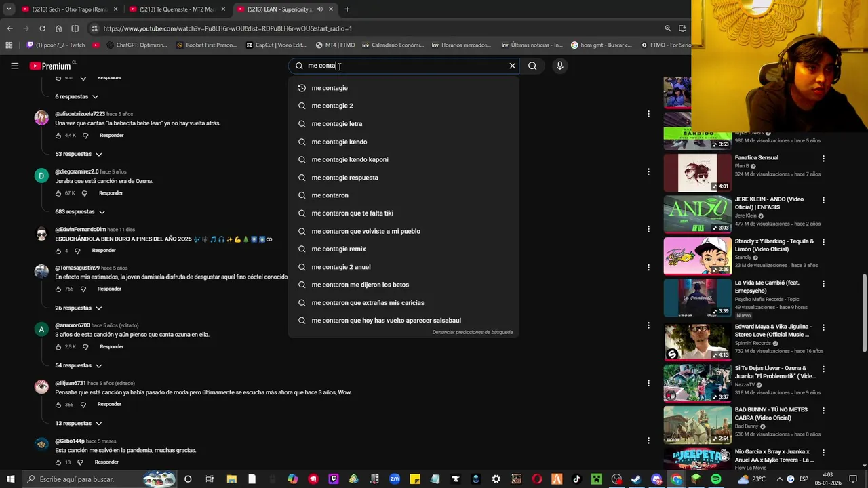Like the comment by @aruxxor6700
Viewport: 868px width, 488px height.
58,347
